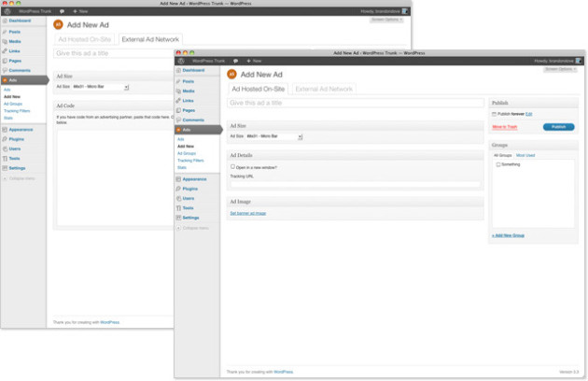Open Media in the front window sidebar
This screenshot has height=381, width=588.
pyautogui.click(x=189, y=92)
